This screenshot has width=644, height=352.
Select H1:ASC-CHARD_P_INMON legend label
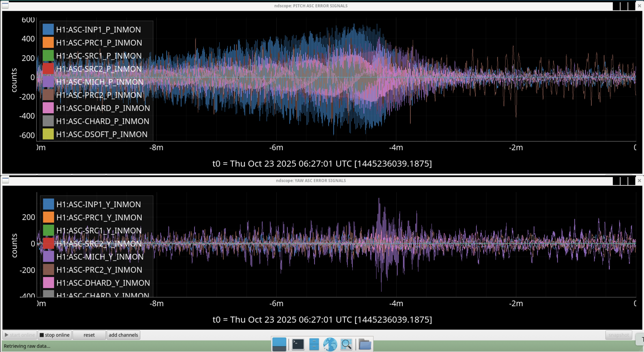[103, 121]
